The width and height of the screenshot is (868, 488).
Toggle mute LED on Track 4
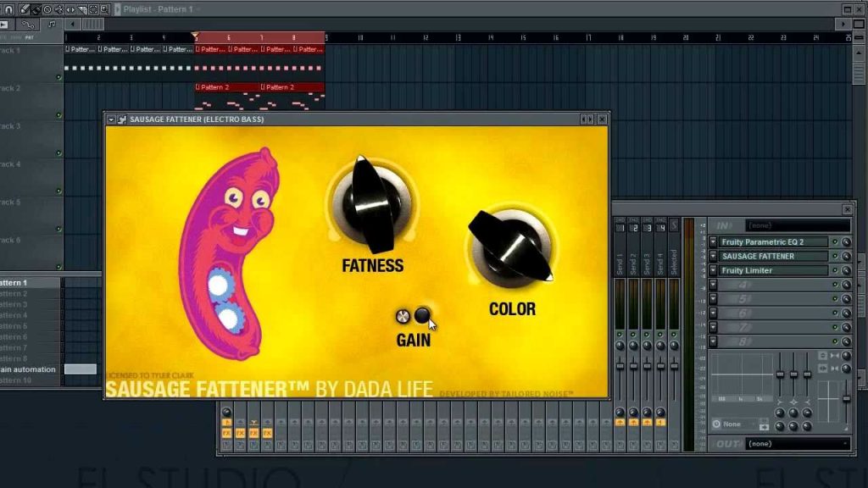click(58, 191)
